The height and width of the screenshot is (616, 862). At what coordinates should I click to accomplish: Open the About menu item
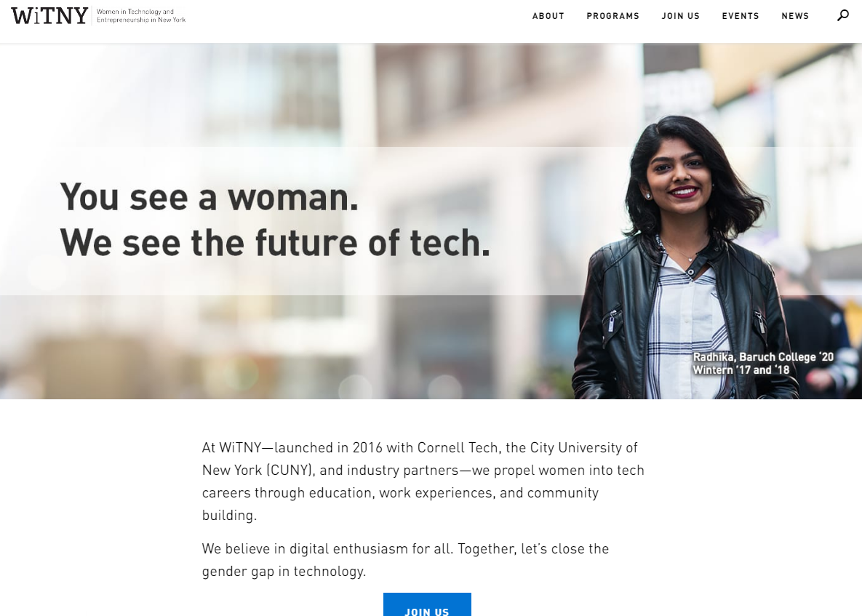coord(548,16)
